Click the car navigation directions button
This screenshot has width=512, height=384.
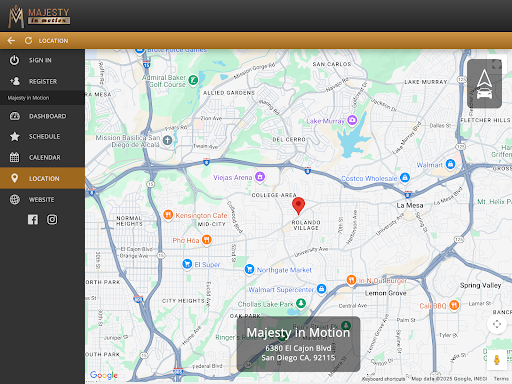(484, 84)
